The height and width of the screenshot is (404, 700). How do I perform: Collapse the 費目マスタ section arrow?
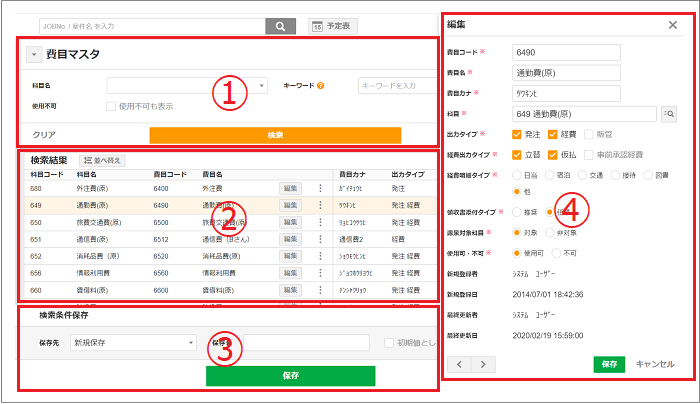click(33, 55)
